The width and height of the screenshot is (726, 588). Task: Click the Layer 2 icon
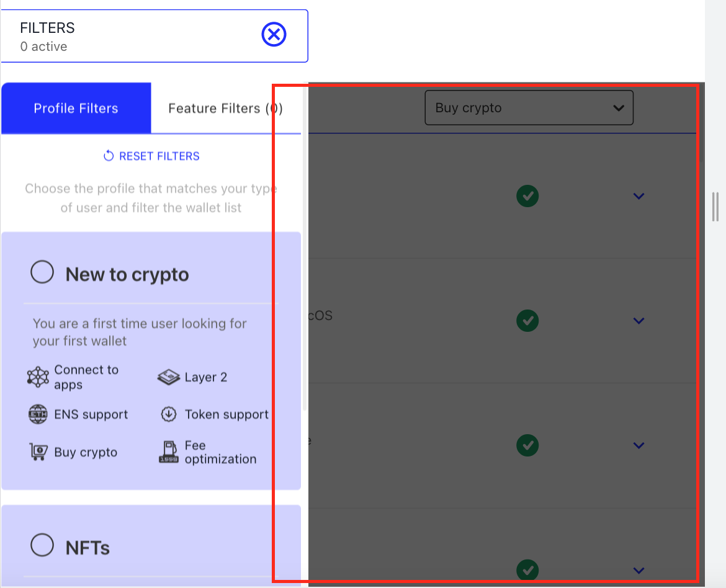tap(168, 376)
